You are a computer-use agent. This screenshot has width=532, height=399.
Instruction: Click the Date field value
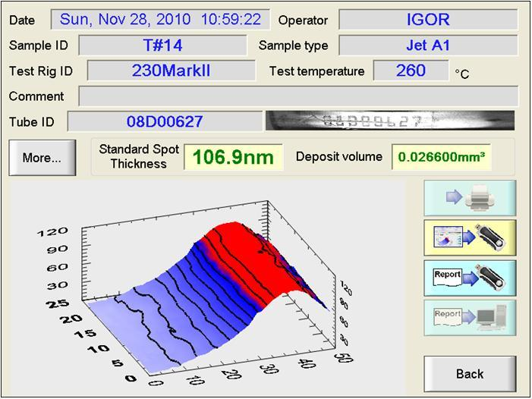159,20
